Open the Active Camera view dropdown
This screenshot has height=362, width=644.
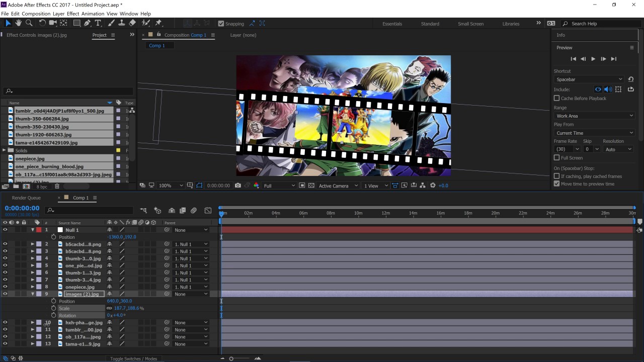[x=338, y=186]
